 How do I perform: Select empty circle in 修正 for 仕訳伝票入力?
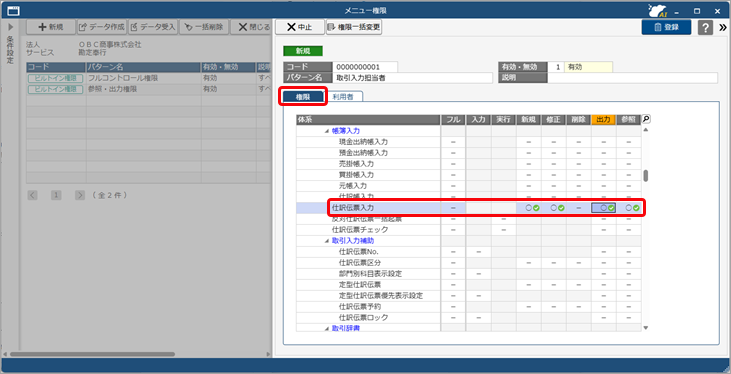(x=554, y=208)
